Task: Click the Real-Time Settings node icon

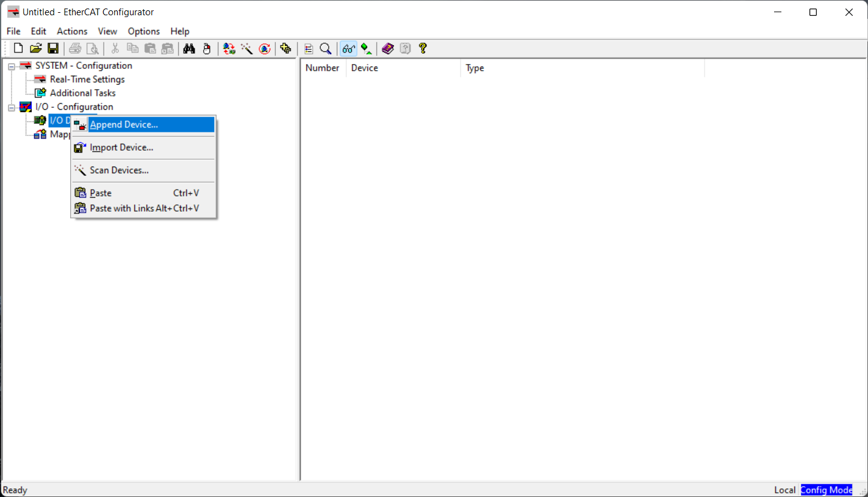Action: pos(40,79)
